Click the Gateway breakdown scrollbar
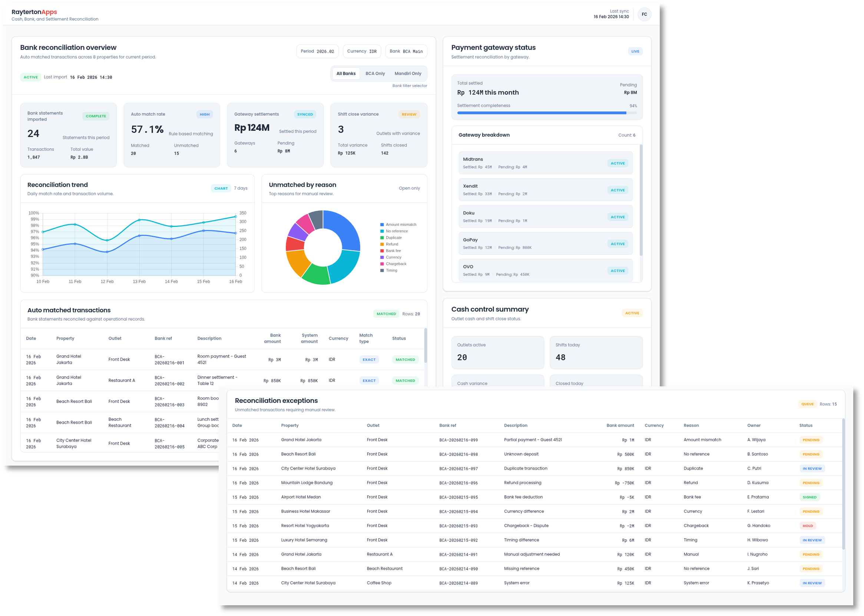Image resolution: width=864 pixels, height=616 pixels. [x=640, y=200]
